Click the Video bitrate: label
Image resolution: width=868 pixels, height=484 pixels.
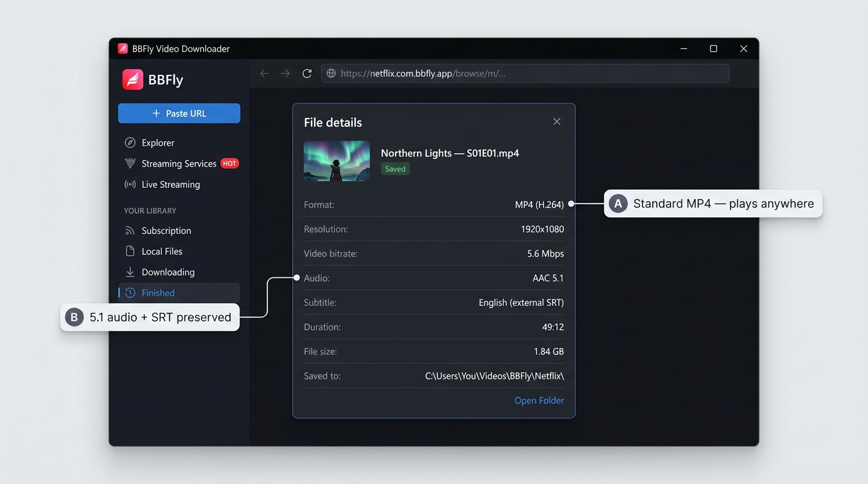tap(331, 254)
